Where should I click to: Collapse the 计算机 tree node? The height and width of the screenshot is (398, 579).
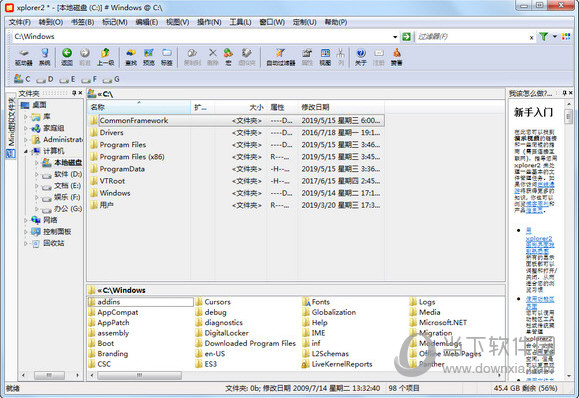(x=25, y=151)
